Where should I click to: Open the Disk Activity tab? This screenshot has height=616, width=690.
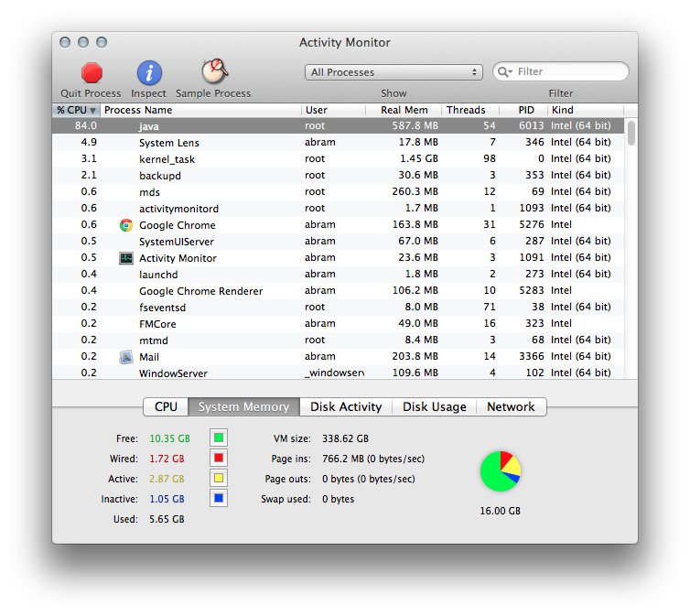tap(346, 406)
